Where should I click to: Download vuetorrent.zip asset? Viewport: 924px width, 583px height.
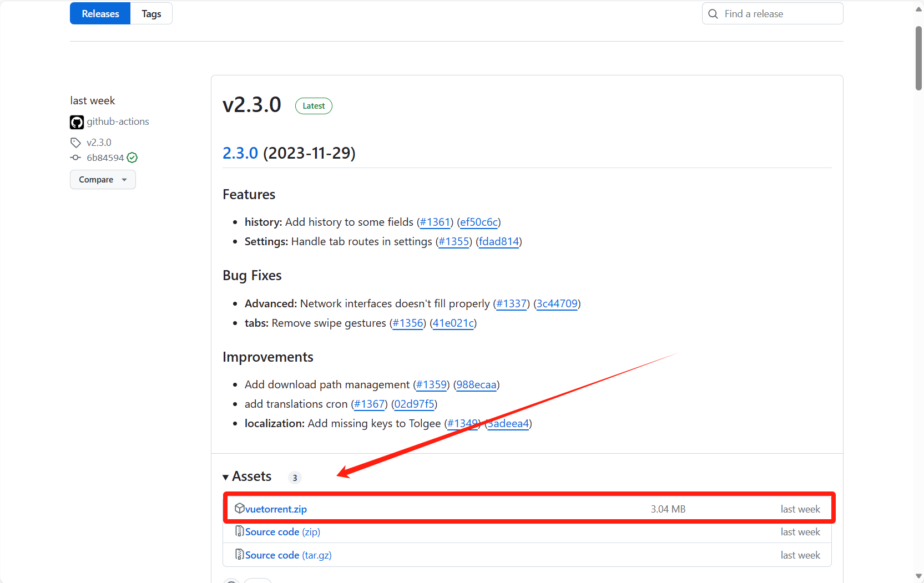pyautogui.click(x=276, y=509)
